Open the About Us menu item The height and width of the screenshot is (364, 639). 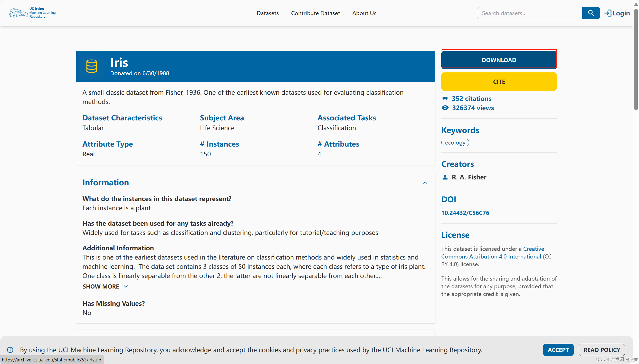point(364,13)
